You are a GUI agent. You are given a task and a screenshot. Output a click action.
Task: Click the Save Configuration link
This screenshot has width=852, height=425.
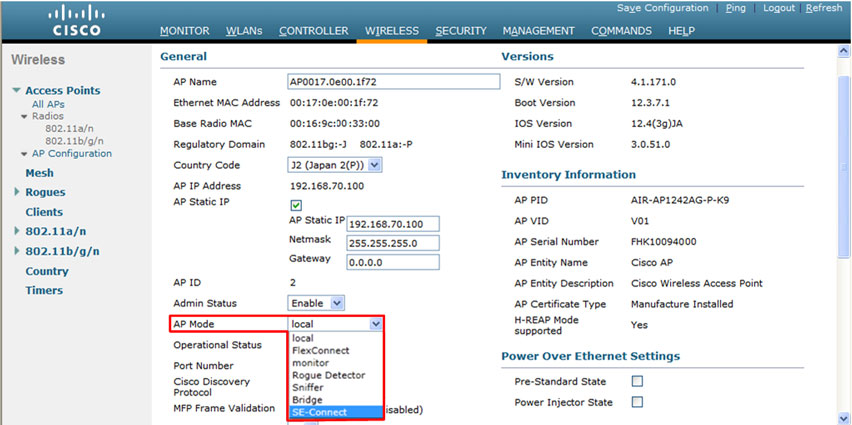(x=662, y=8)
